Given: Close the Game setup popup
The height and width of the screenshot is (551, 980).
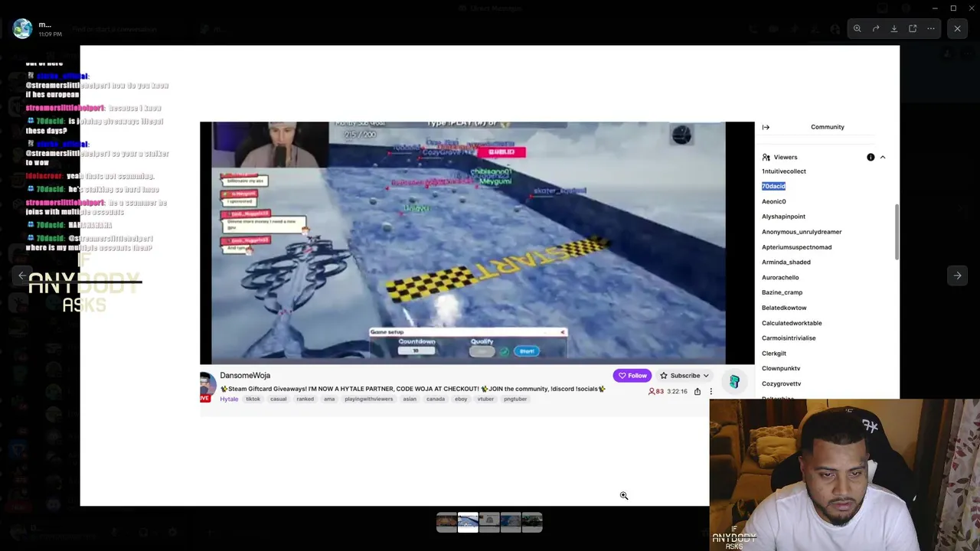Looking at the screenshot, I should tap(562, 332).
